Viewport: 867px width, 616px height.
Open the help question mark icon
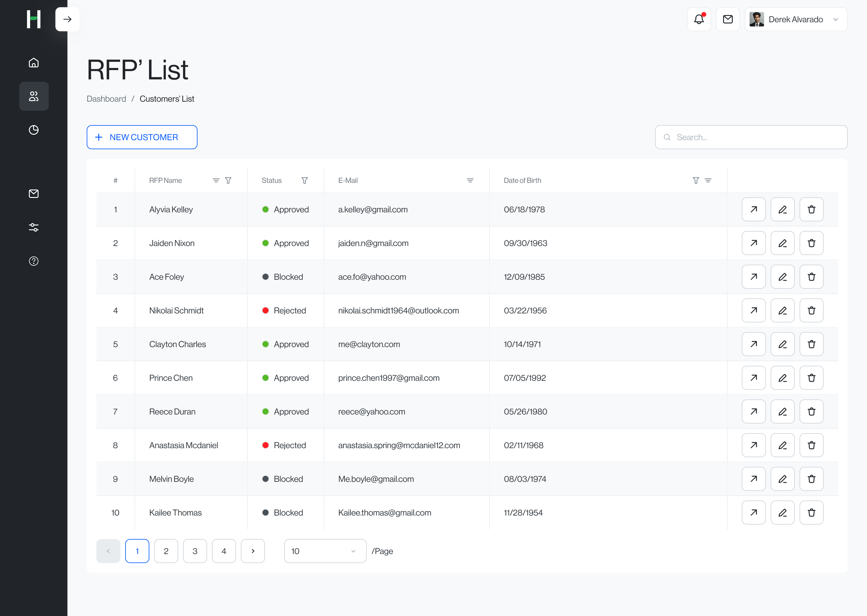pos(34,261)
